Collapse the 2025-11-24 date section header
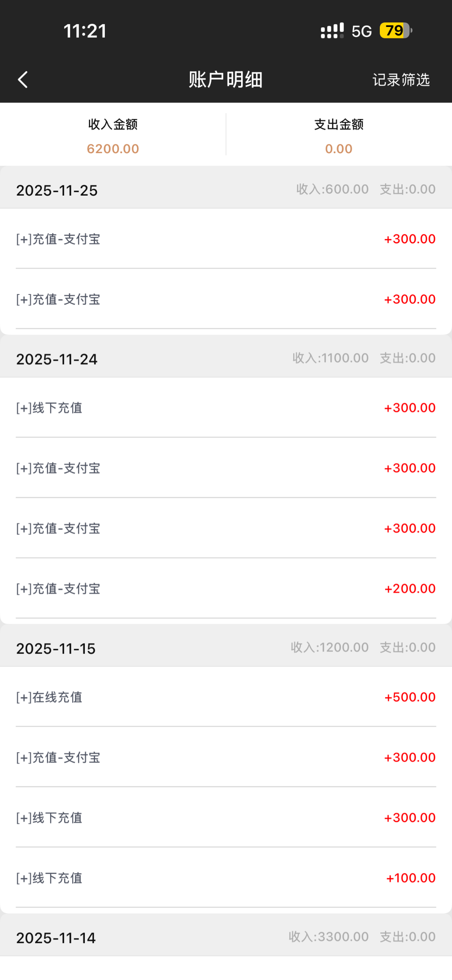The width and height of the screenshot is (452, 980). [226, 359]
